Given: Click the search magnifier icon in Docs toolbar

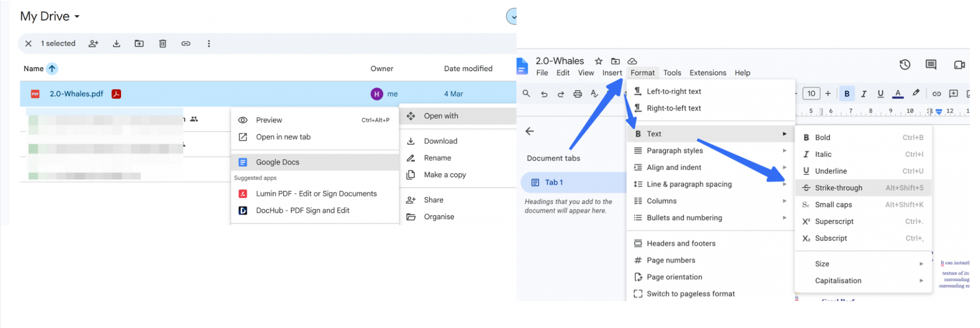Looking at the screenshot, I should pos(526,93).
